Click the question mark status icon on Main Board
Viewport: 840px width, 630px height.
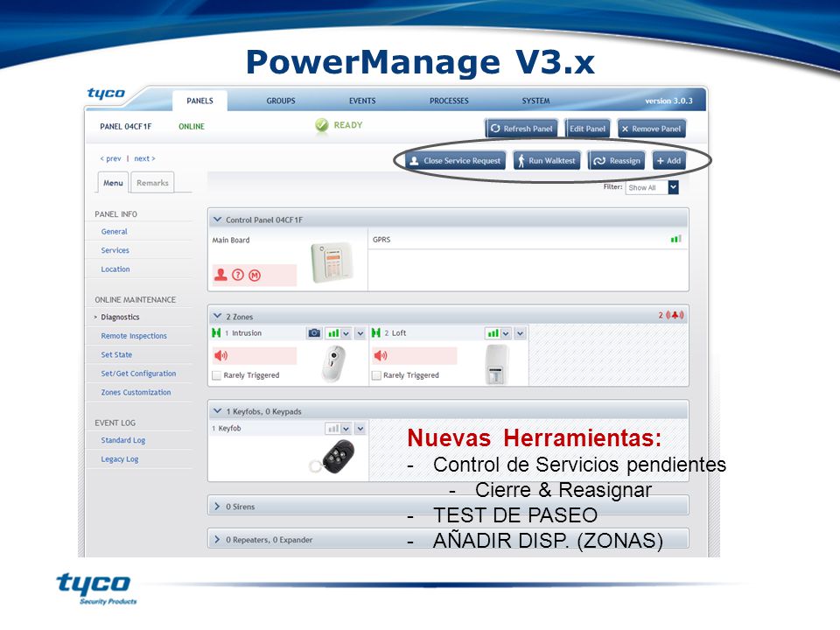[238, 275]
